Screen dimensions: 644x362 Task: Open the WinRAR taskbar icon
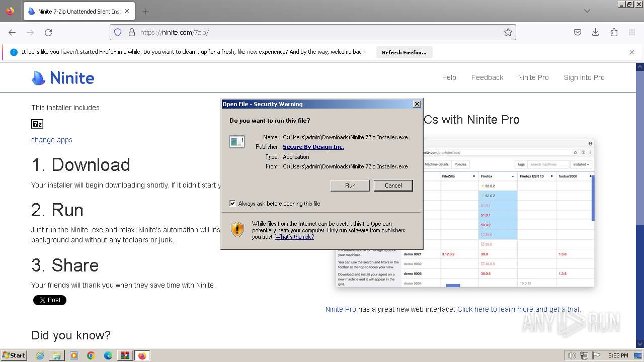[125, 355]
